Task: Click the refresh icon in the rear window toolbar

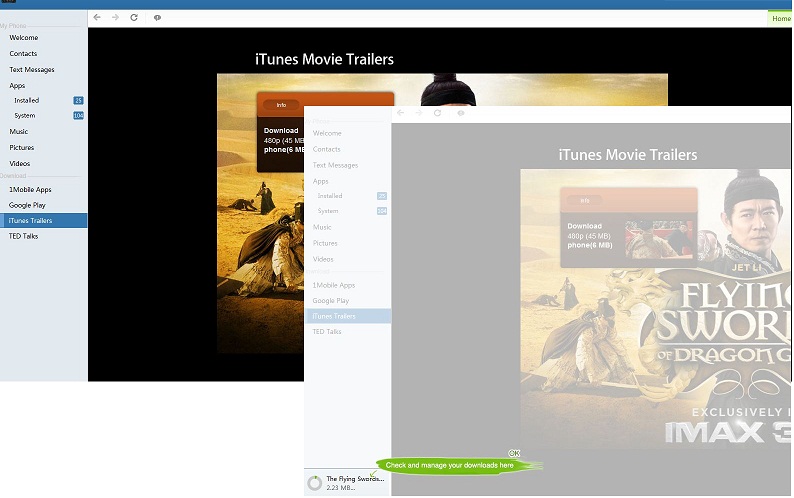Action: click(x=134, y=17)
